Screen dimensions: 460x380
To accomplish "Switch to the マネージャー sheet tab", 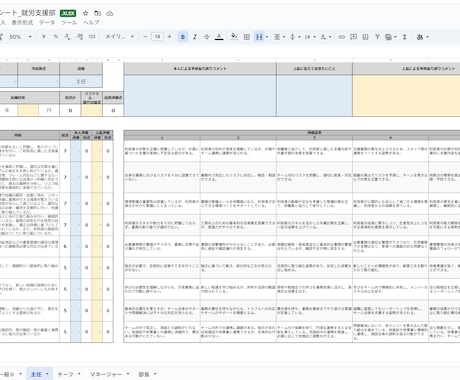I will (106, 374).
